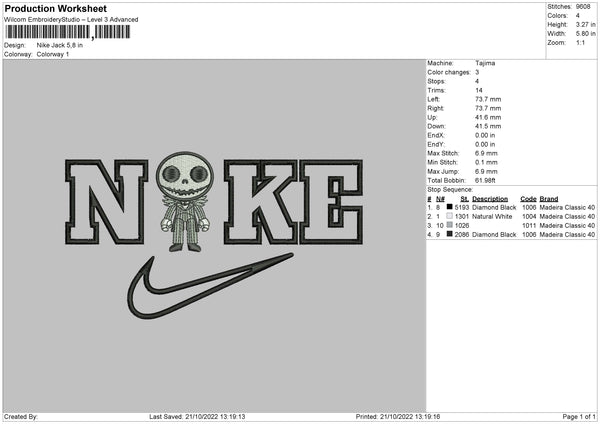Select the Total Bobbin value 61.98ft
This screenshot has height=424, width=600.
(x=485, y=180)
